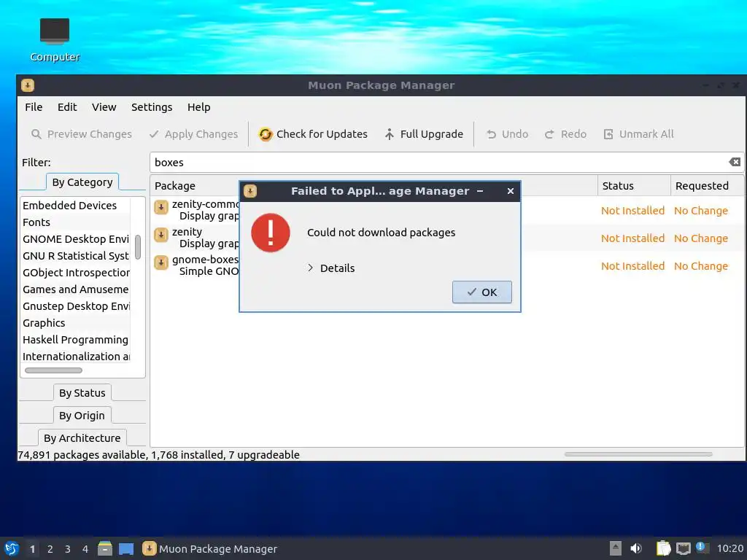Switch to the By Architecture filter tab
Viewport: 747px width, 560px height.
(x=82, y=437)
